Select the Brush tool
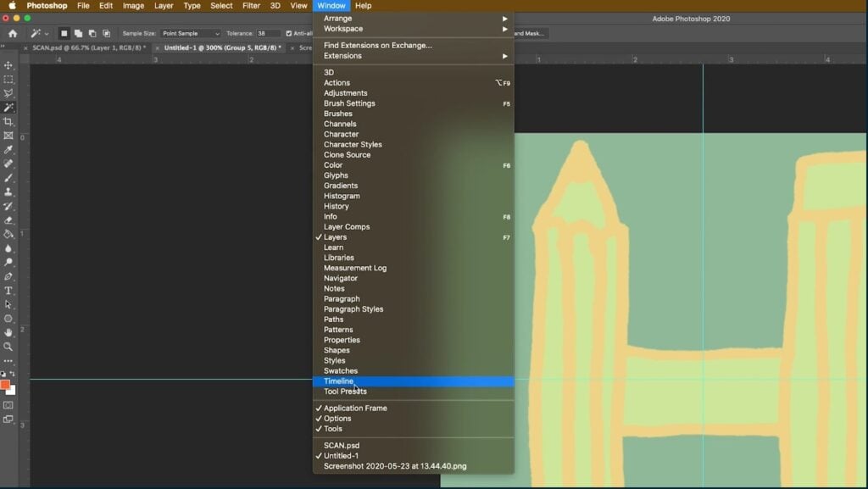868x489 pixels. tap(8, 178)
